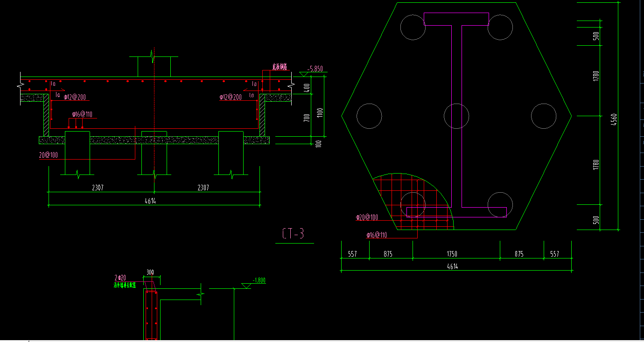Select the -5.850 elevation label
This screenshot has width=644, height=342.
coord(315,69)
